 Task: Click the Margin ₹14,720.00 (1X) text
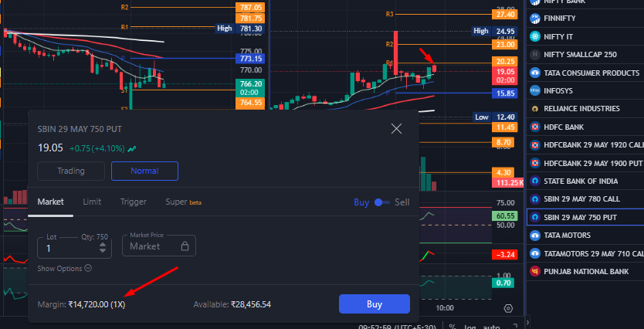coord(81,304)
